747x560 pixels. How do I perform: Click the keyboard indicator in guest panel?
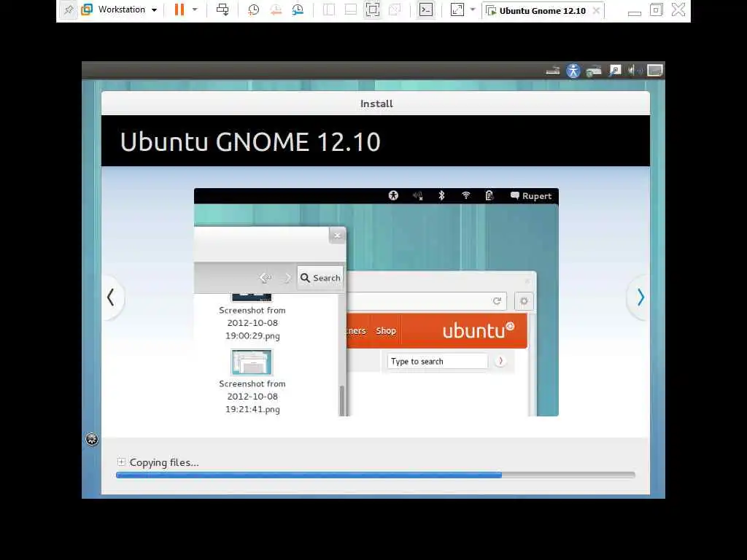tap(553, 71)
